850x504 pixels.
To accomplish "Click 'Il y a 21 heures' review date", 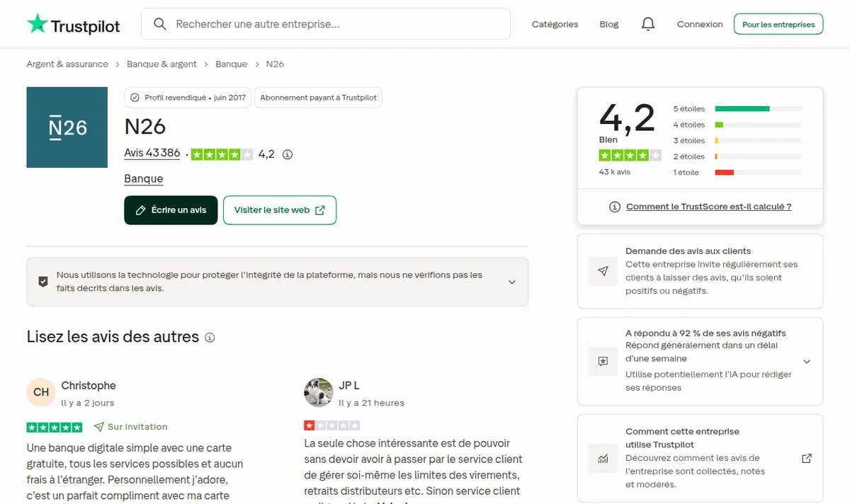I will pos(372,403).
